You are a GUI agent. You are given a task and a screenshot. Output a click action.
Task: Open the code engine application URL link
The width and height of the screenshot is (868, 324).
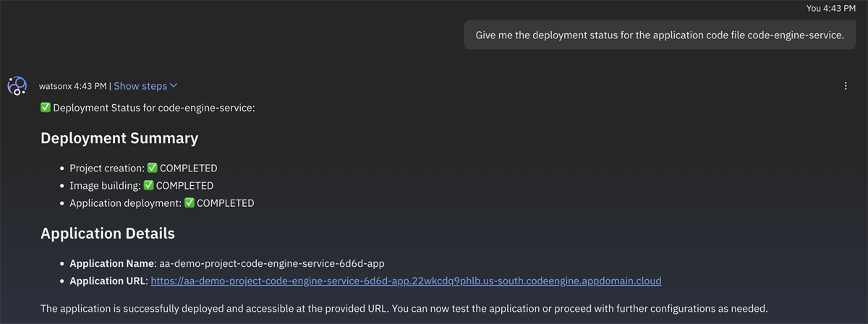(x=406, y=281)
